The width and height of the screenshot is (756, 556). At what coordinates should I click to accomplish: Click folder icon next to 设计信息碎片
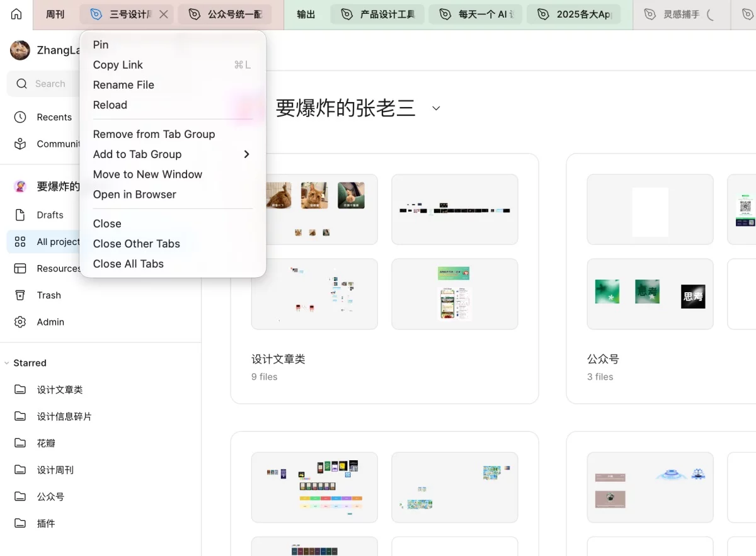click(20, 416)
